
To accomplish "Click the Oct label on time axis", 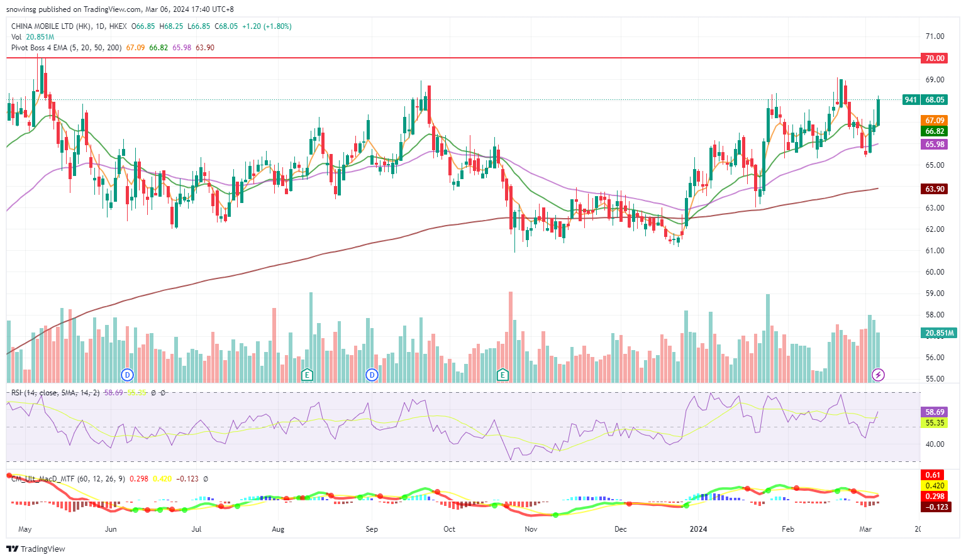I will (449, 529).
